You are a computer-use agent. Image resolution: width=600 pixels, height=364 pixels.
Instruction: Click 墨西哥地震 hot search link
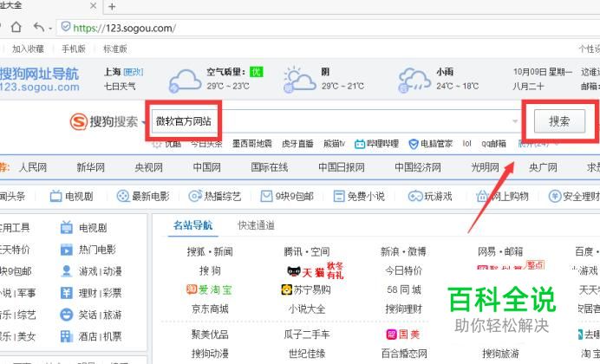(x=252, y=144)
